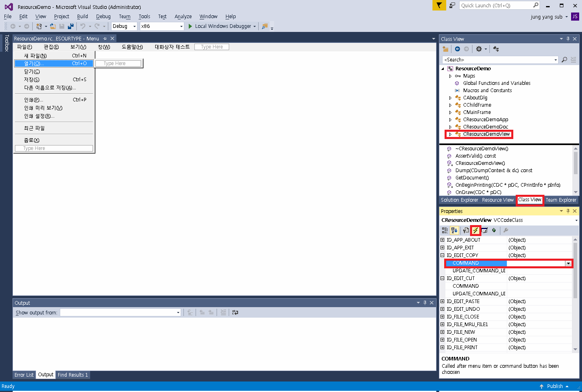
Task: Switch to the Error List tab
Action: click(x=24, y=375)
